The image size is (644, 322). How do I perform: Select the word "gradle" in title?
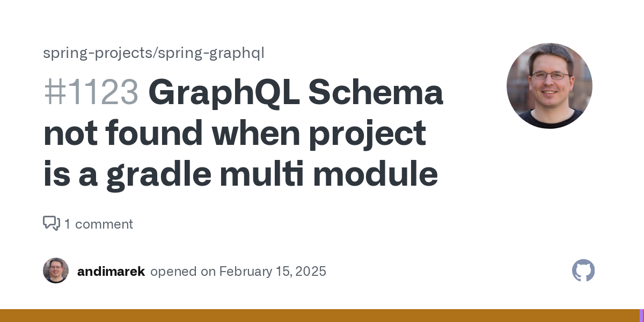[x=159, y=175]
